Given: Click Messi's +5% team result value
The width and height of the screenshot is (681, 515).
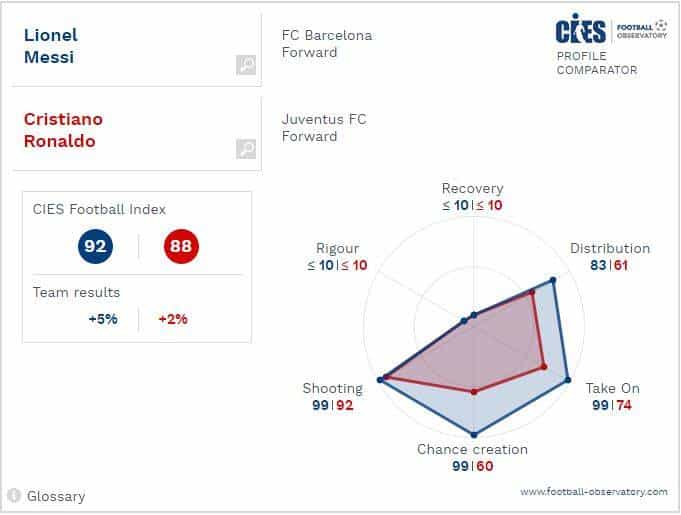Looking at the screenshot, I should click(103, 320).
